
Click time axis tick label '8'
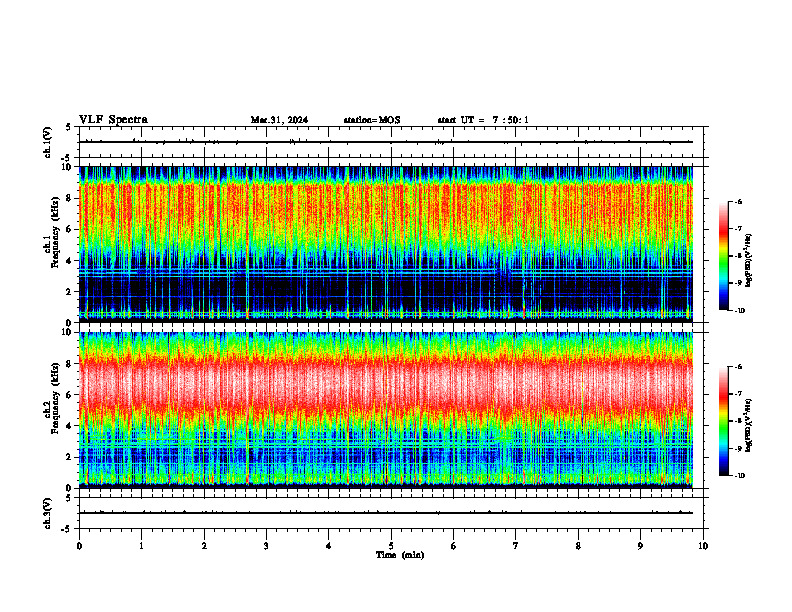[578, 546]
